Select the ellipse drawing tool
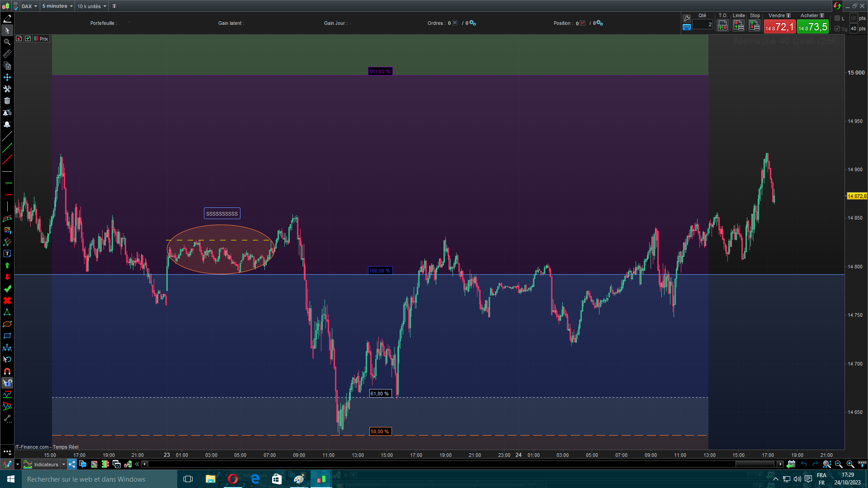This screenshot has height=488, width=868. coord(7,324)
